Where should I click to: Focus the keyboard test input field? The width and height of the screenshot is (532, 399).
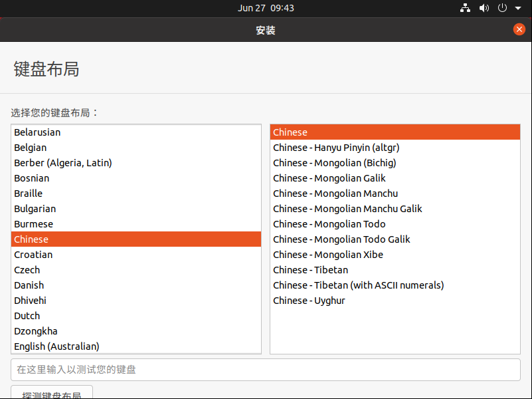click(266, 370)
